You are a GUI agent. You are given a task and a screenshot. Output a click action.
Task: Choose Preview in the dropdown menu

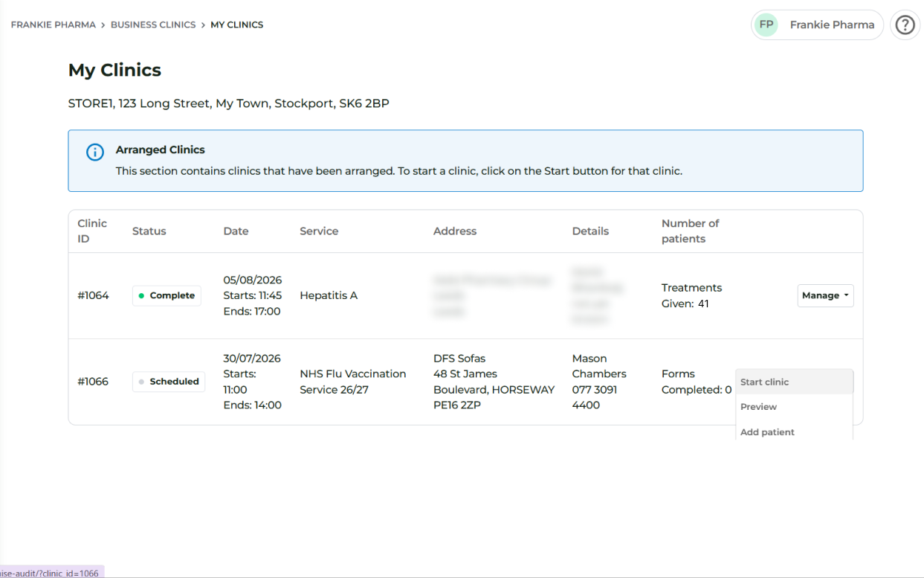point(794,407)
